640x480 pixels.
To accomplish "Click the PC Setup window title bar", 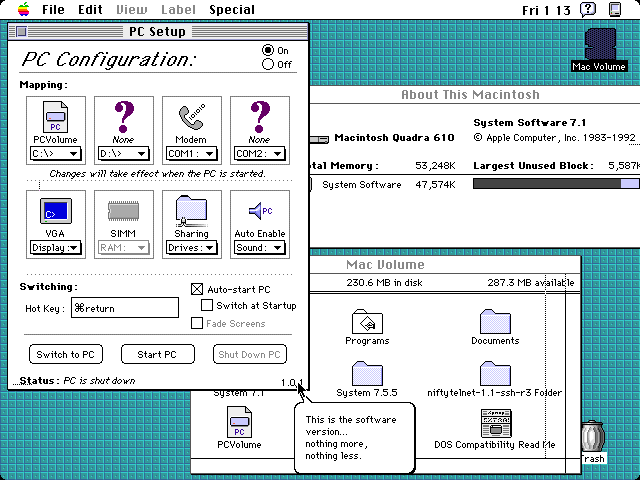I will [158, 31].
